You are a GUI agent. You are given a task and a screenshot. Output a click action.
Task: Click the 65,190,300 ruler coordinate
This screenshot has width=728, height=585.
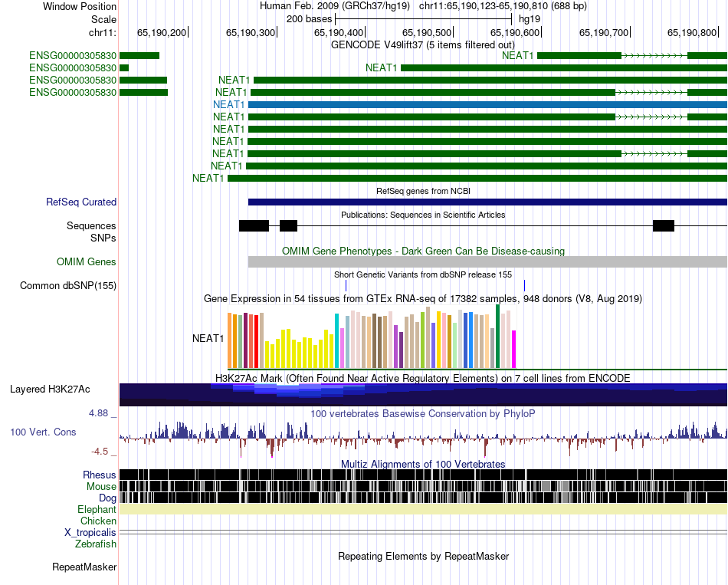[251, 32]
